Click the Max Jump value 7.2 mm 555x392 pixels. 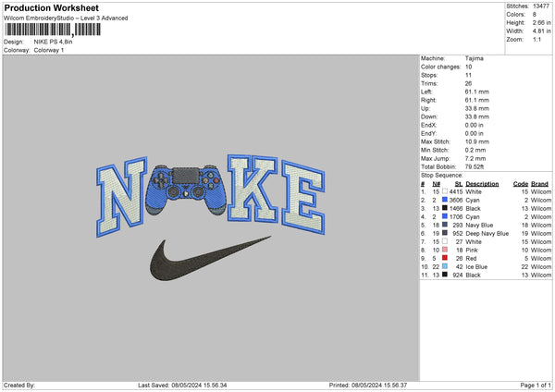(475, 158)
